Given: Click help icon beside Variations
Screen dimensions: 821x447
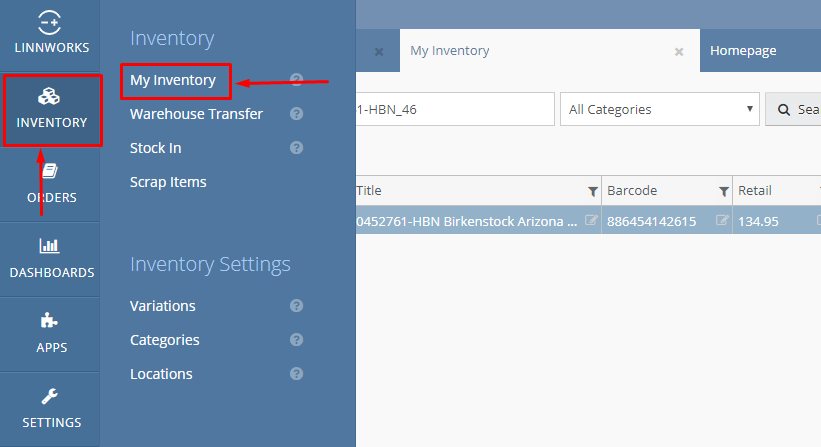Looking at the screenshot, I should point(296,306).
